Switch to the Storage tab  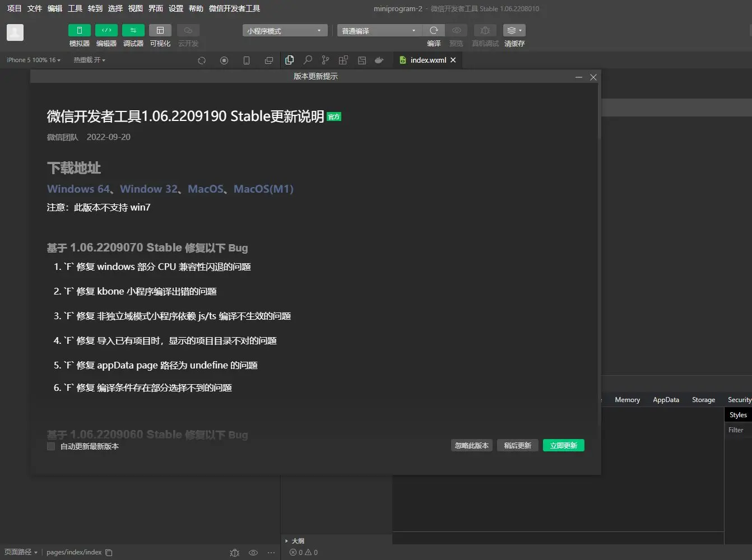click(703, 400)
